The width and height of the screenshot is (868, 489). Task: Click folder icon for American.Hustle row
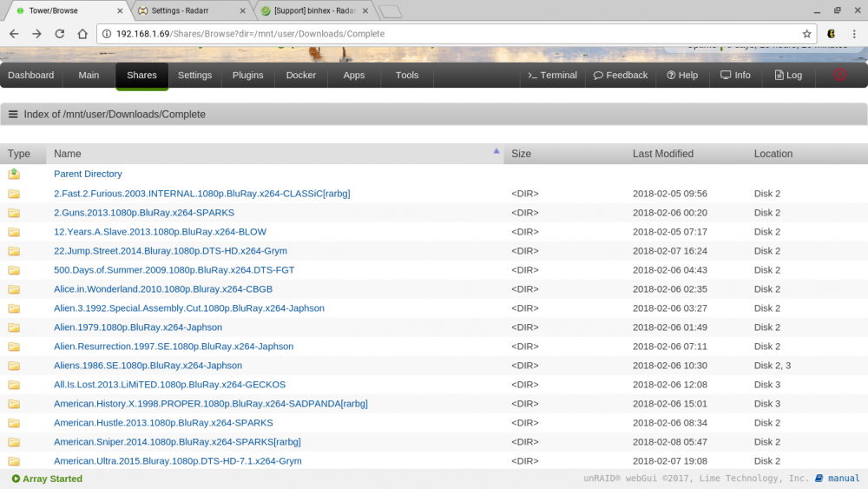pyautogui.click(x=14, y=422)
